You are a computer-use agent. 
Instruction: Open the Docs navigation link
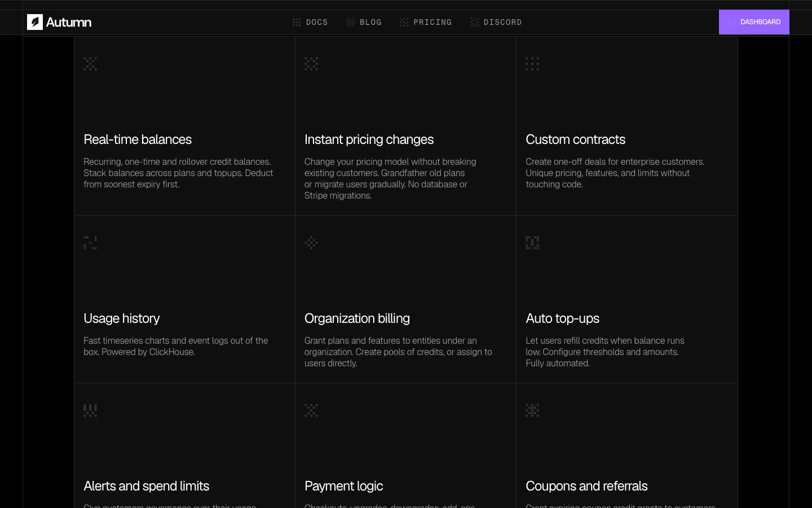point(310,22)
